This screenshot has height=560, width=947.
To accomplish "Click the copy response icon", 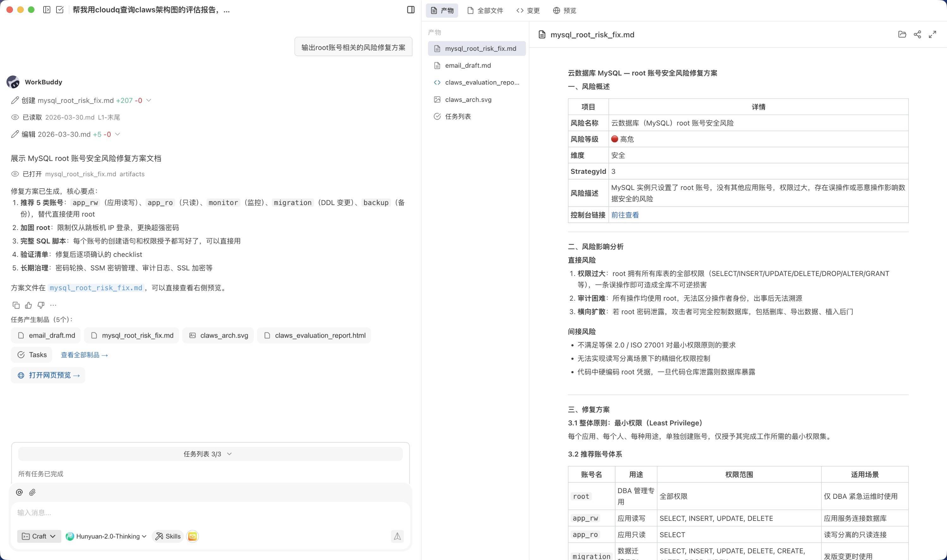I will (16, 305).
